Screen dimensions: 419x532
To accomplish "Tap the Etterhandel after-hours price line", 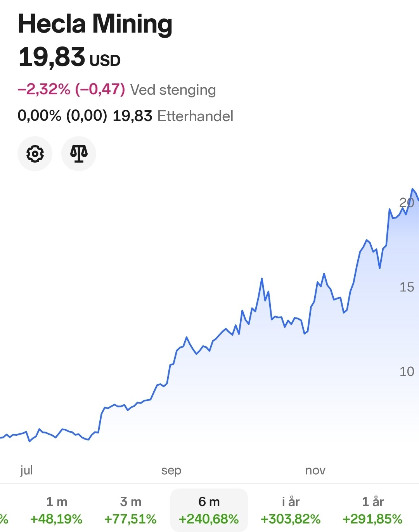I will [x=125, y=116].
